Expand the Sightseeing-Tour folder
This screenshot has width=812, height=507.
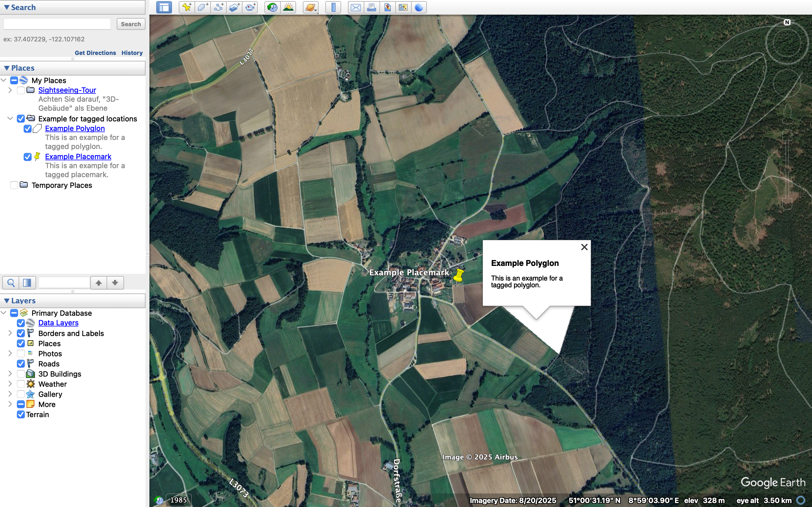(x=10, y=90)
